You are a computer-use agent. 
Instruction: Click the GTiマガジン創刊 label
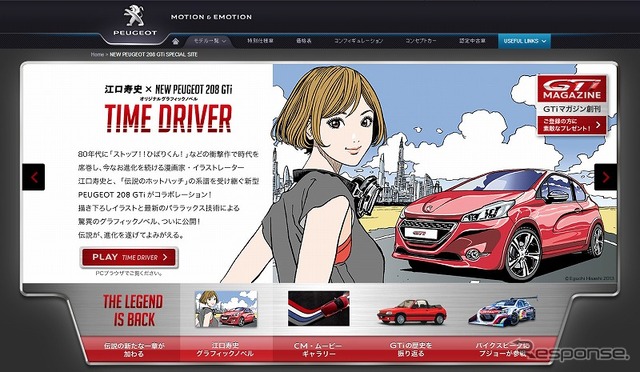click(x=572, y=109)
